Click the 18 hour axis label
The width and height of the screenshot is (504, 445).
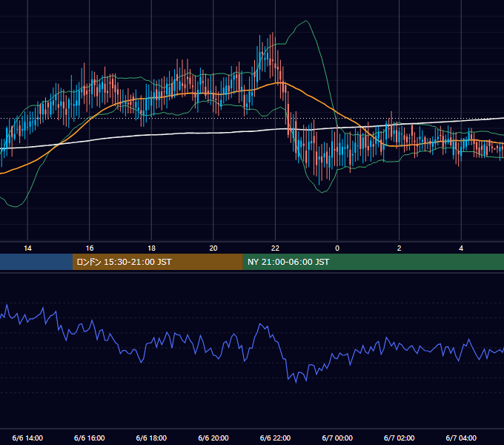coord(151,248)
